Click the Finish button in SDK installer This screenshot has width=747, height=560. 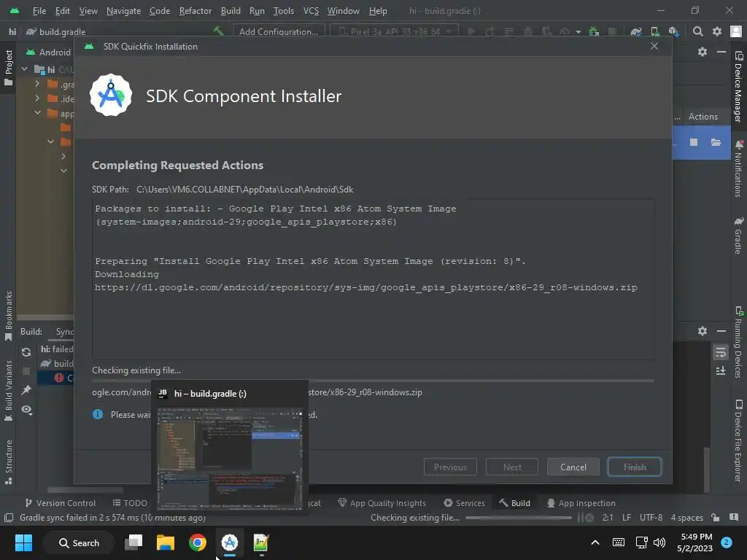635,467
